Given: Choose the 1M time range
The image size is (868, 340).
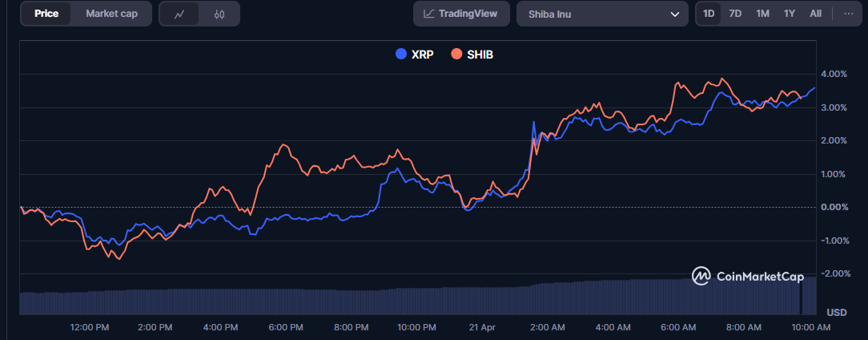Looking at the screenshot, I should [x=762, y=14].
